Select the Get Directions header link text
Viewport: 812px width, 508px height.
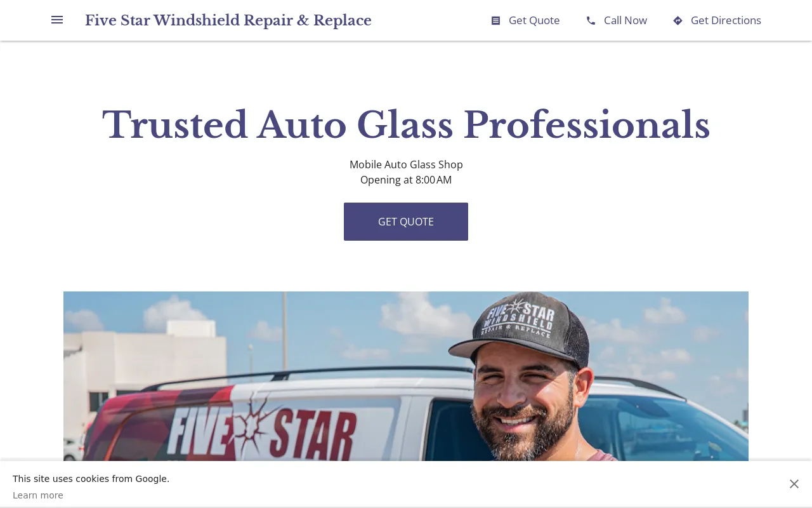coord(726,20)
